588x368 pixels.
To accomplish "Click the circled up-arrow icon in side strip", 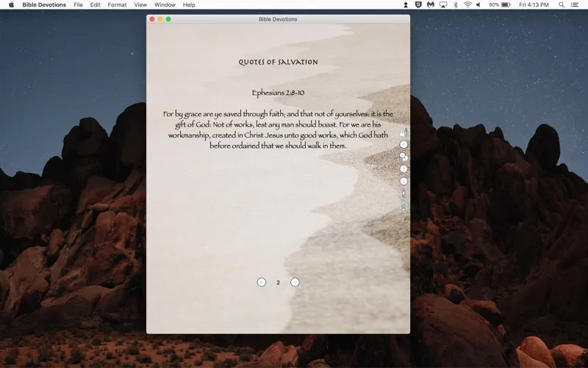I will click(404, 169).
